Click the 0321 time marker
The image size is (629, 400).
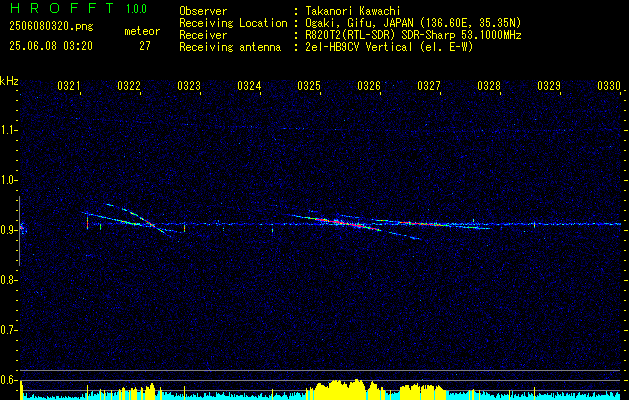pos(69,86)
